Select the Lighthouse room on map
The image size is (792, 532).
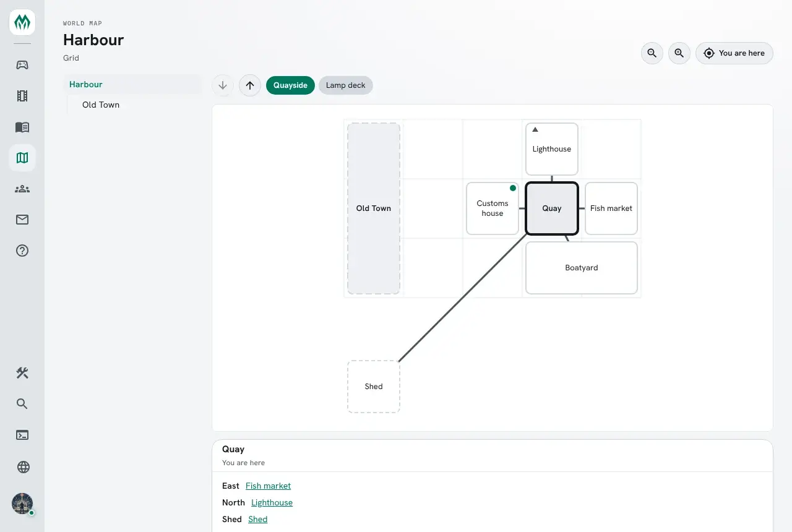coord(552,149)
